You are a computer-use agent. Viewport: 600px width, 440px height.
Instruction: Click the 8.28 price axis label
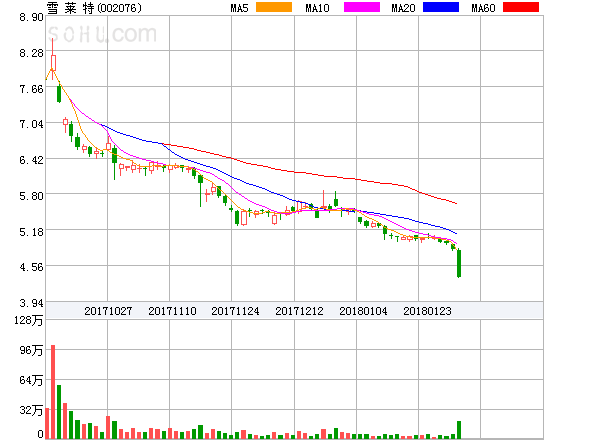[31, 53]
